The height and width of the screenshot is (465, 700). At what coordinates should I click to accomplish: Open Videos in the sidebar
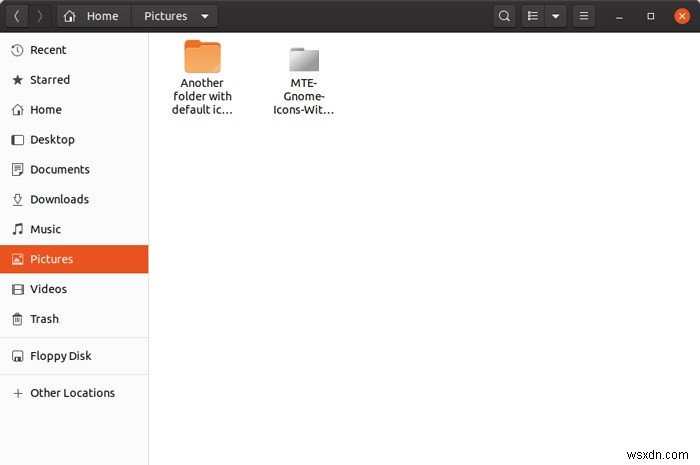[74, 289]
